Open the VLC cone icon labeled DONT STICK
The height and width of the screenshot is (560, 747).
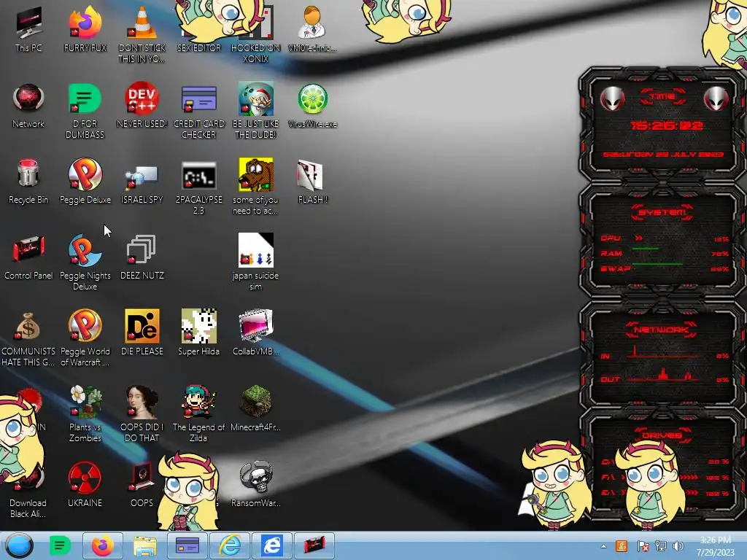142,34
